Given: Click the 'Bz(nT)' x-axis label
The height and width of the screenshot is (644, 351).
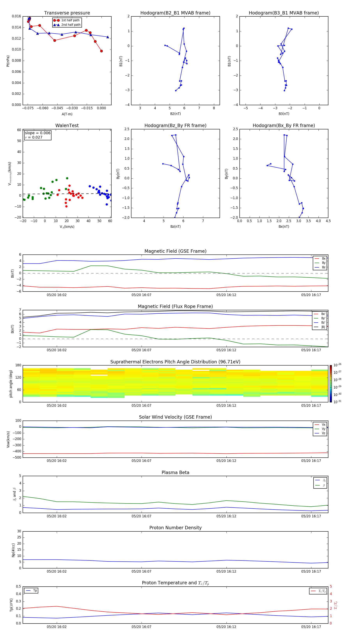Looking at the screenshot, I should tap(175, 227).
